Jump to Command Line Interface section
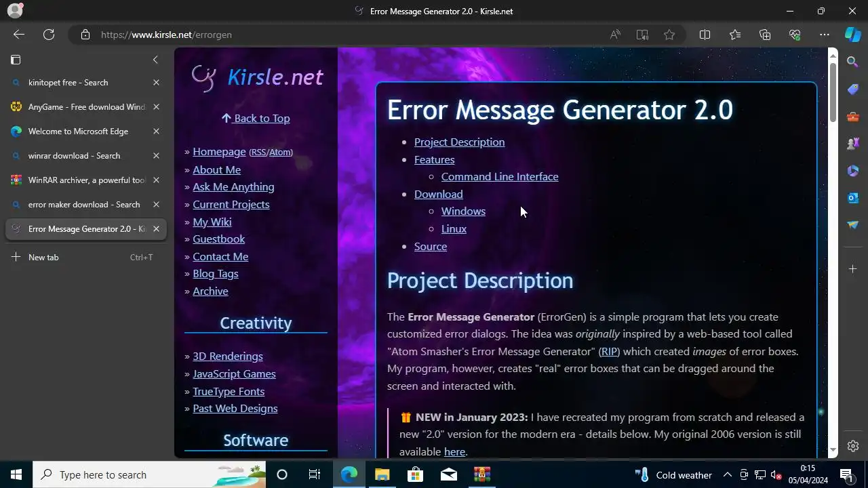This screenshot has height=488, width=868. point(500,177)
